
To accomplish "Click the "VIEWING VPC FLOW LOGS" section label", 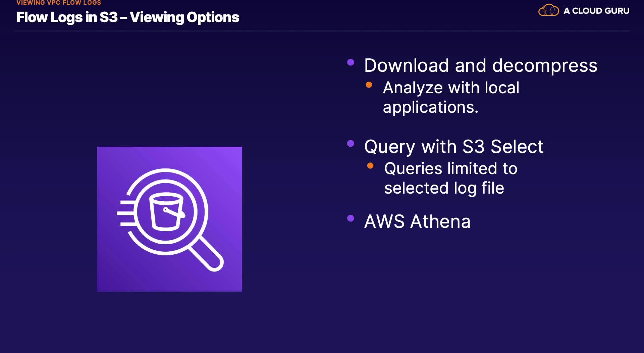I will click(59, 3).
